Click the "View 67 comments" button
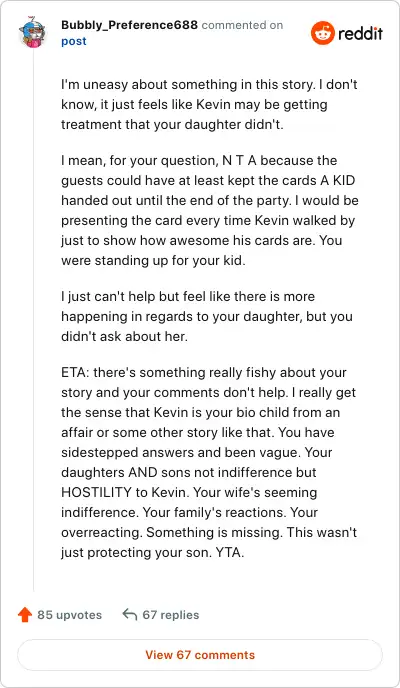This screenshot has height=688, width=400. pyautogui.click(x=200, y=655)
